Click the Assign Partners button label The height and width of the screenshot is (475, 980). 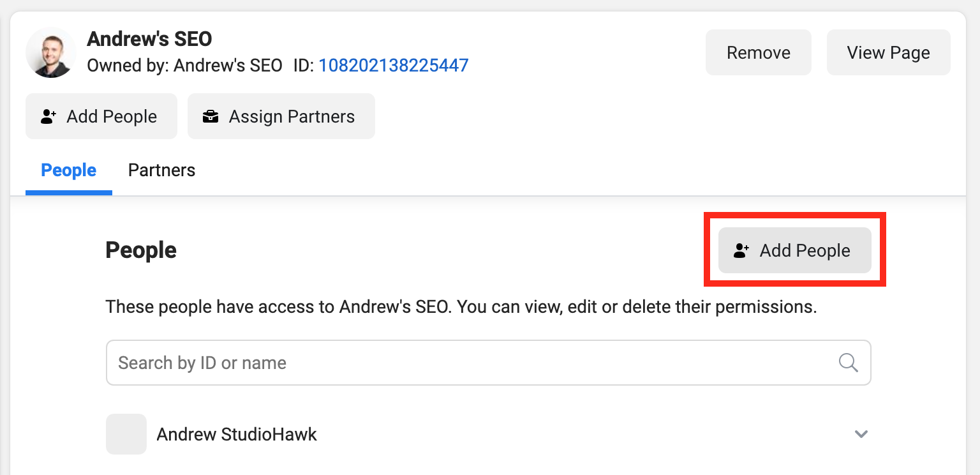pyautogui.click(x=292, y=116)
